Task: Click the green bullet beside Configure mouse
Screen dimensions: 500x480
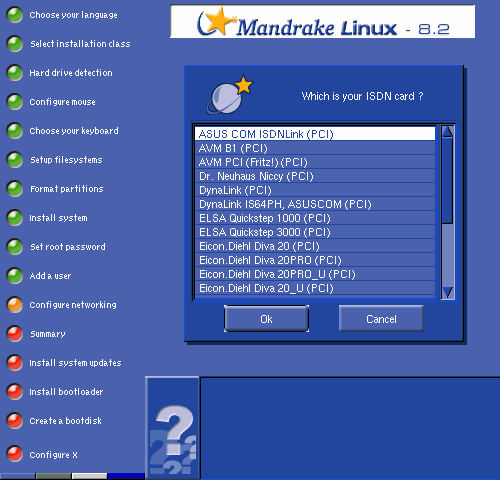Action: [x=15, y=102]
